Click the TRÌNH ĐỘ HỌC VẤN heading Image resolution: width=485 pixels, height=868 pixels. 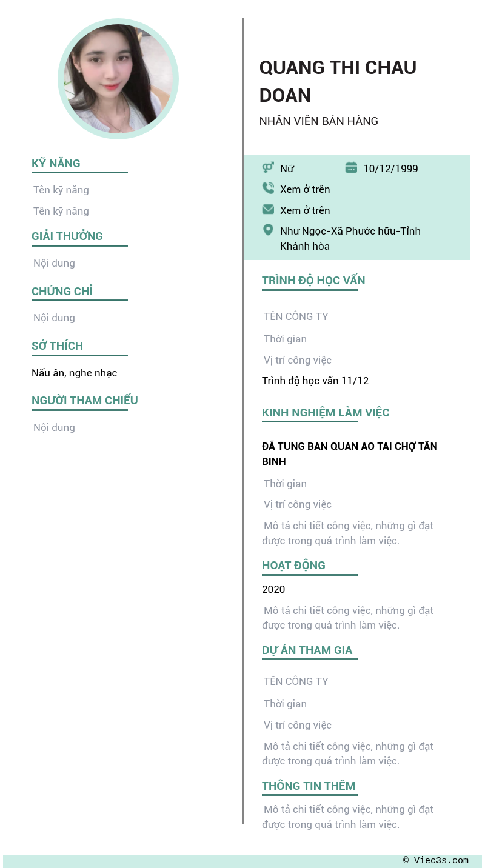(313, 280)
